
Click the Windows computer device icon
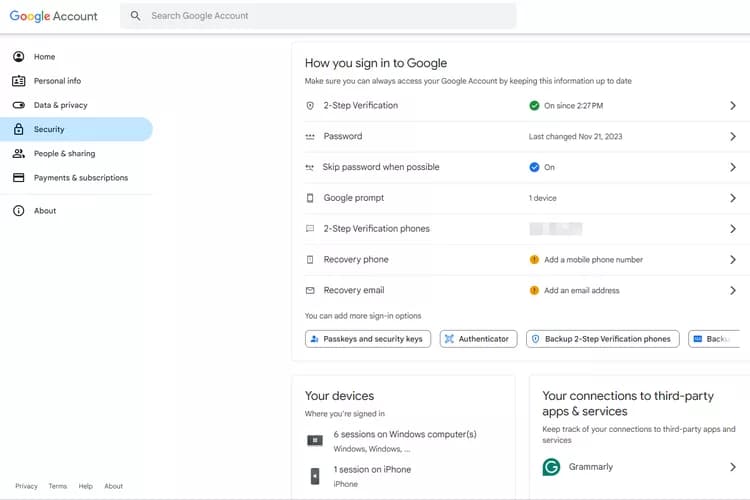[x=315, y=440]
